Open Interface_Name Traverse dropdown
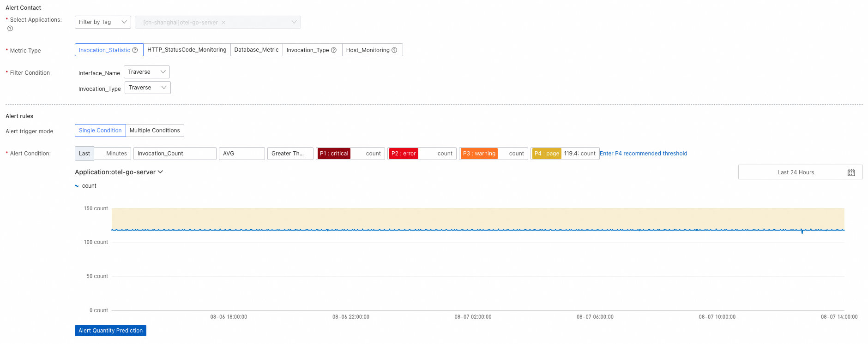Image resolution: width=868 pixels, height=344 pixels. tap(147, 72)
